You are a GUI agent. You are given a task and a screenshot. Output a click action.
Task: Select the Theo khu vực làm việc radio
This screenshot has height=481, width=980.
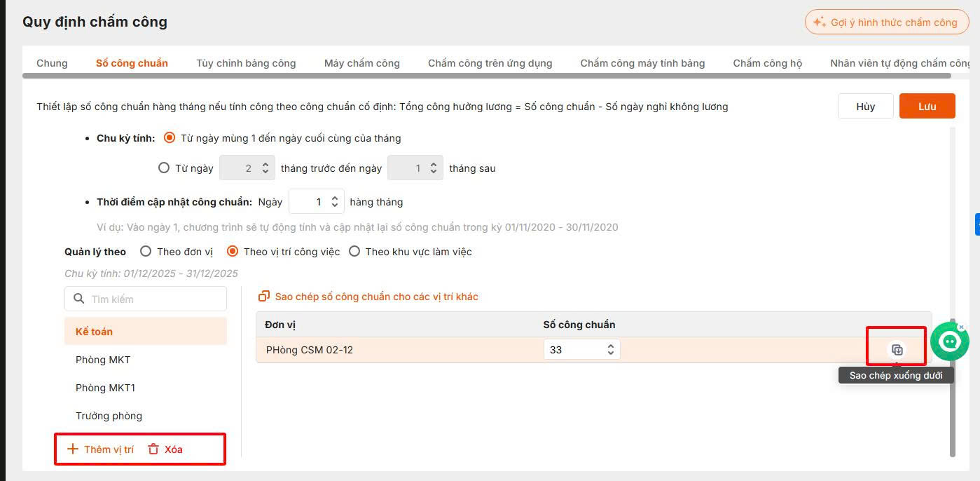[354, 252]
